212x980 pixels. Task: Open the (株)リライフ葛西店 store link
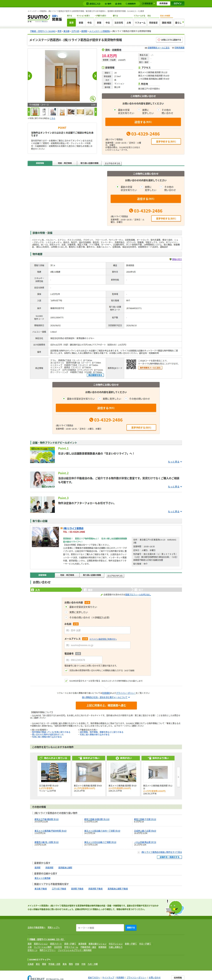pos(73,528)
